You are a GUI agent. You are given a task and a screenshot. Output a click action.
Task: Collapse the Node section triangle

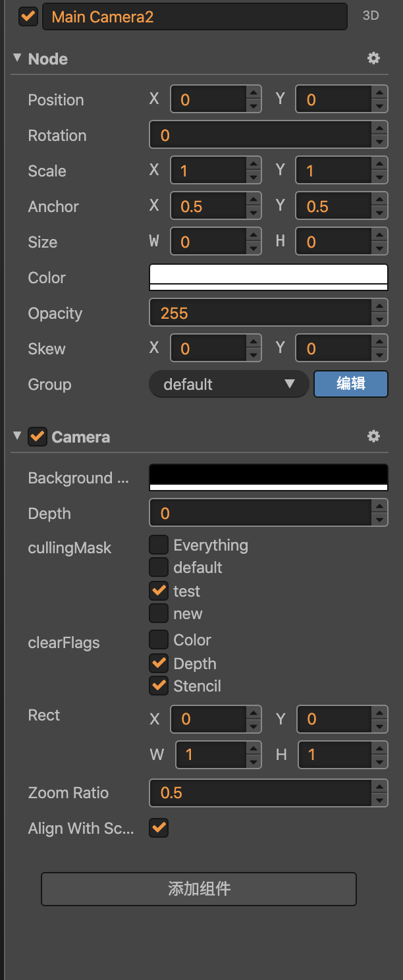click(x=17, y=58)
